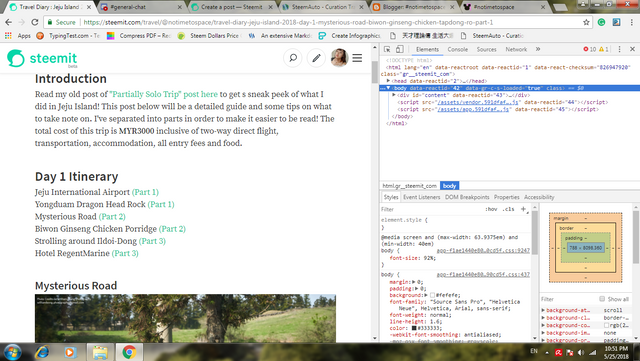Open the TypingTest.com bookmark
The image size is (640, 361).
click(x=68, y=36)
